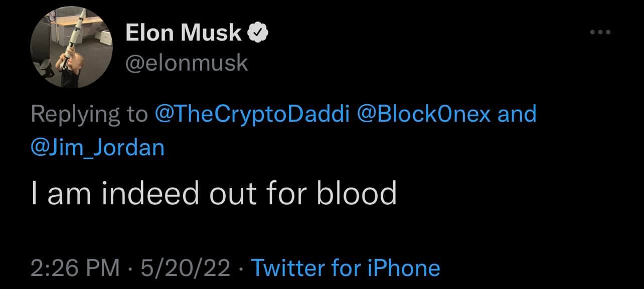Open the "Twitter for iPhone" source link

click(345, 268)
